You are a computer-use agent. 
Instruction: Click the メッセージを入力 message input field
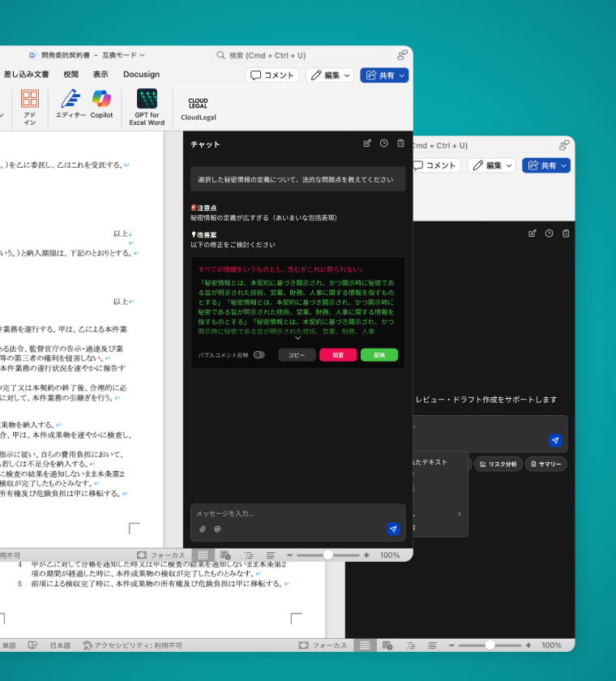pos(292,513)
